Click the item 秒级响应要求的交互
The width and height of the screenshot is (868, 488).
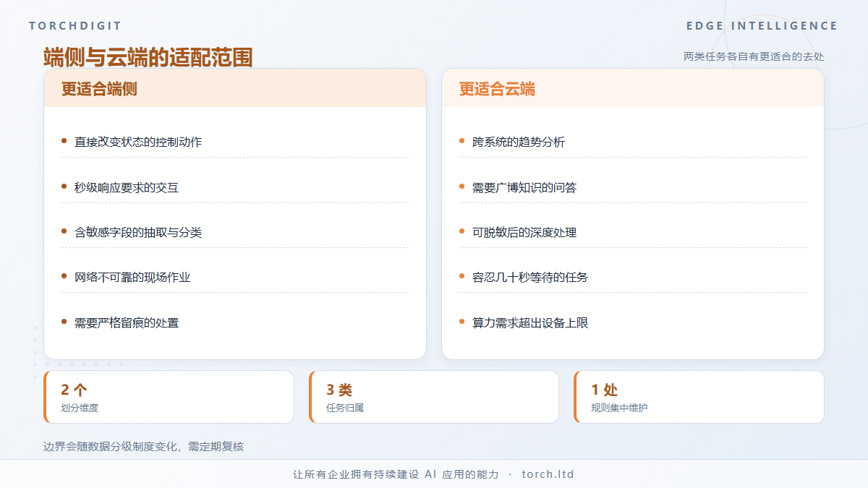pos(127,187)
